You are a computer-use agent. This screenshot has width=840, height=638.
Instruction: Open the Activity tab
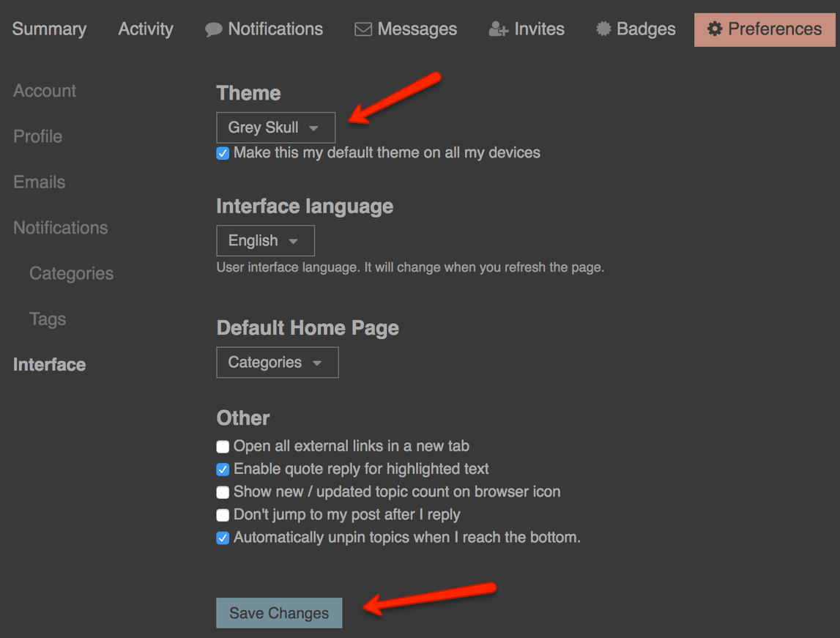(146, 29)
